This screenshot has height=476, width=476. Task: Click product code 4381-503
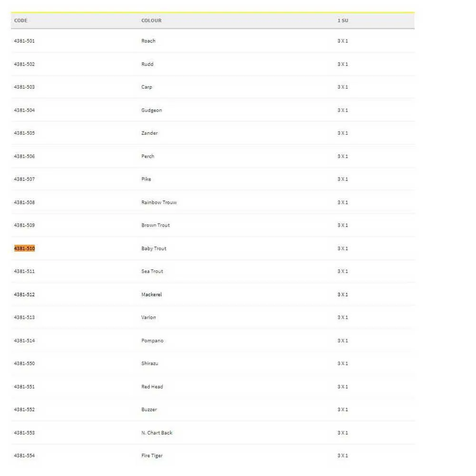pos(24,87)
